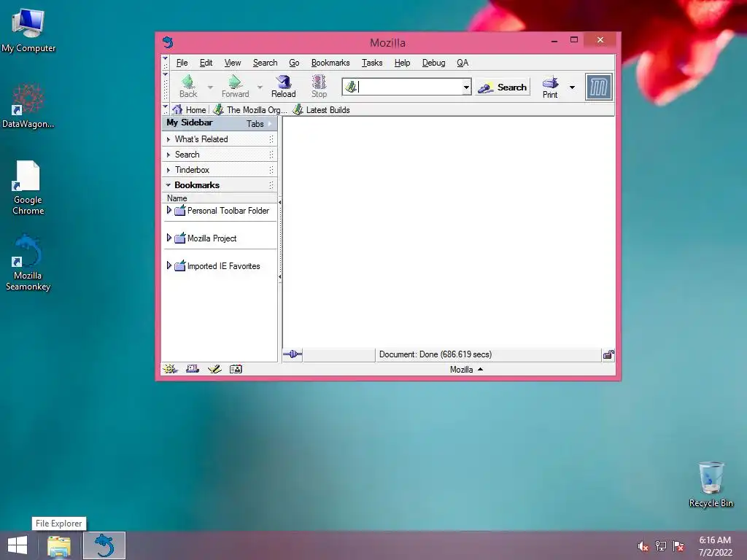The image size is (747, 560).
Task: Open Composer from component bar icon
Action: pyautogui.click(x=214, y=369)
